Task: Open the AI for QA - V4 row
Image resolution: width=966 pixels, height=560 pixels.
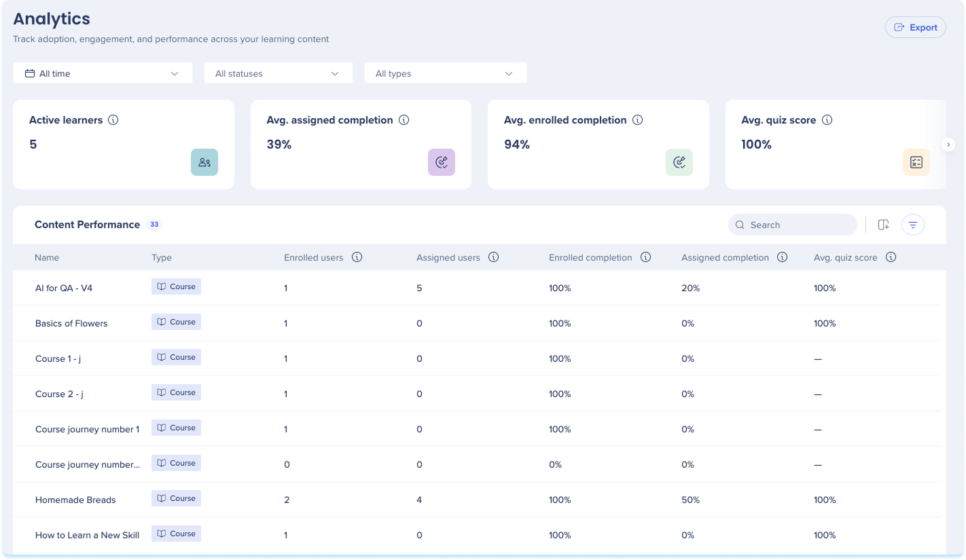Action: 476,288
